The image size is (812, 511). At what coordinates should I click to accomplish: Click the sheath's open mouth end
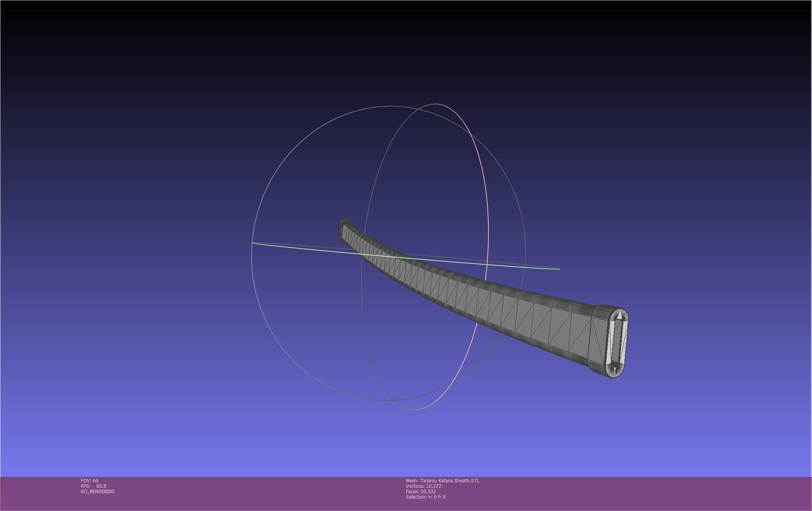(617, 343)
